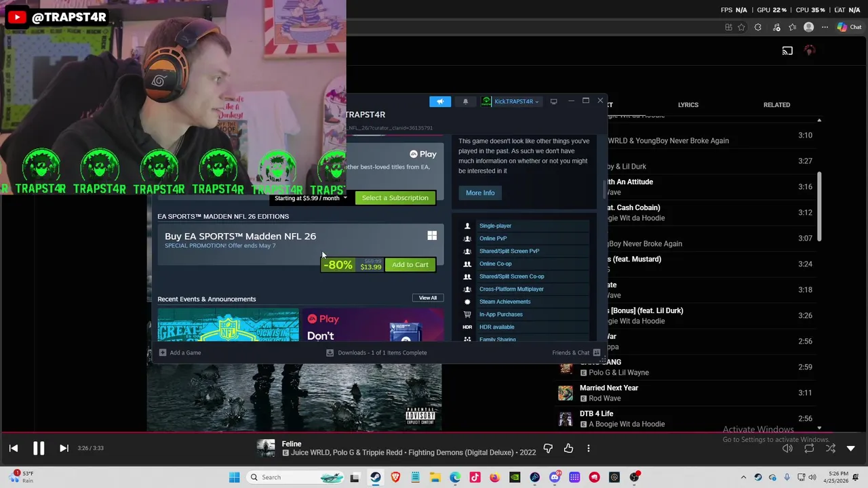Open more actions menu for Feline
Screen dimensions: 868x488
(589, 448)
